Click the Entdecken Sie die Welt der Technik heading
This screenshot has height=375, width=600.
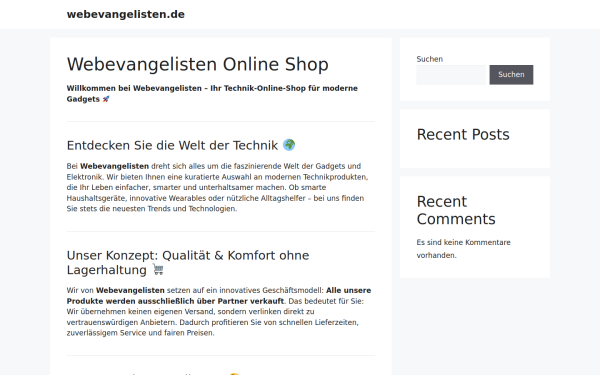pyautogui.click(x=181, y=145)
